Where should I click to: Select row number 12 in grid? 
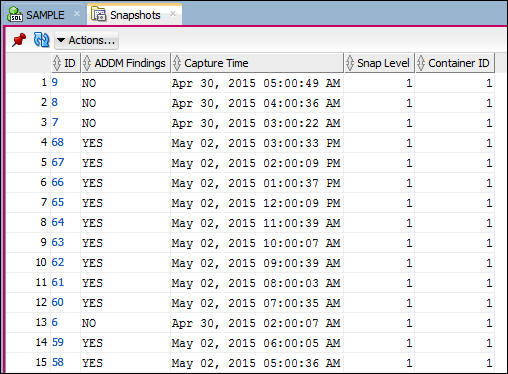tap(41, 302)
